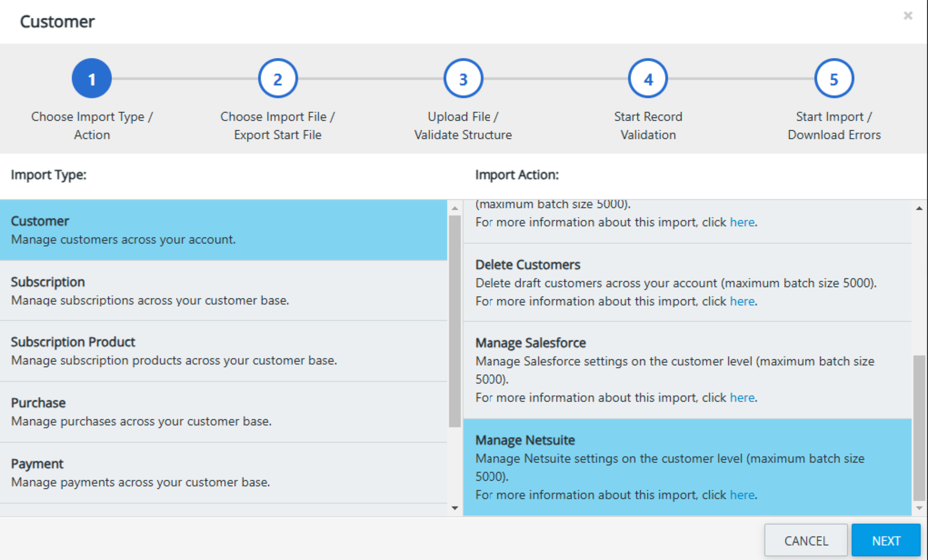The height and width of the screenshot is (560, 928).
Task: Select Subscription Product import type
Action: pyautogui.click(x=223, y=351)
